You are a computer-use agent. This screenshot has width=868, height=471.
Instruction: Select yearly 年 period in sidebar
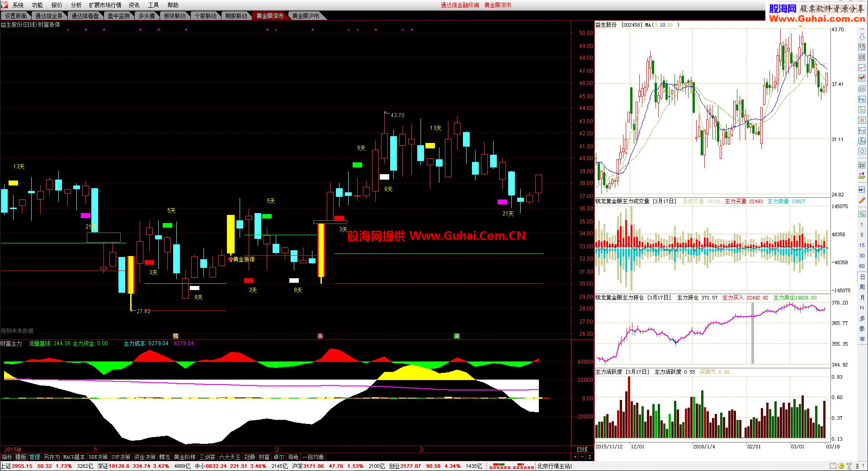(x=862, y=339)
